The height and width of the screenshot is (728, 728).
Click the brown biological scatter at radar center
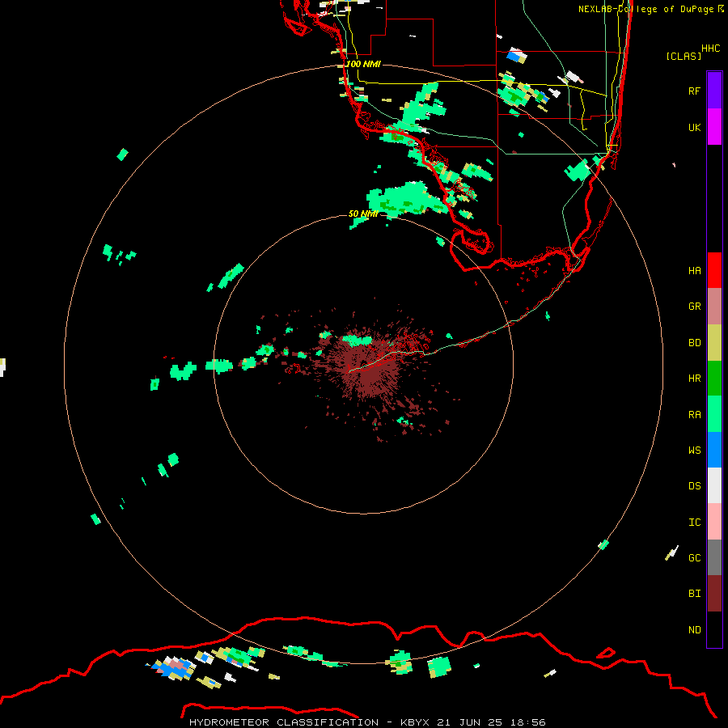point(369,371)
